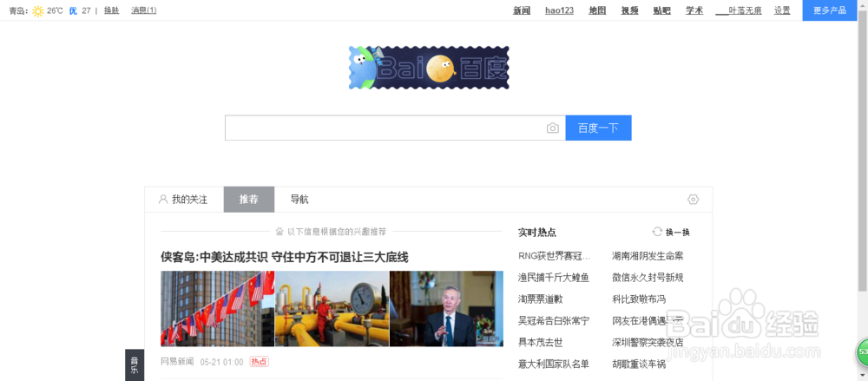The image size is (868, 381).
Task: Open headline 侠客岛:中美达成共识 article
Action: (x=285, y=257)
